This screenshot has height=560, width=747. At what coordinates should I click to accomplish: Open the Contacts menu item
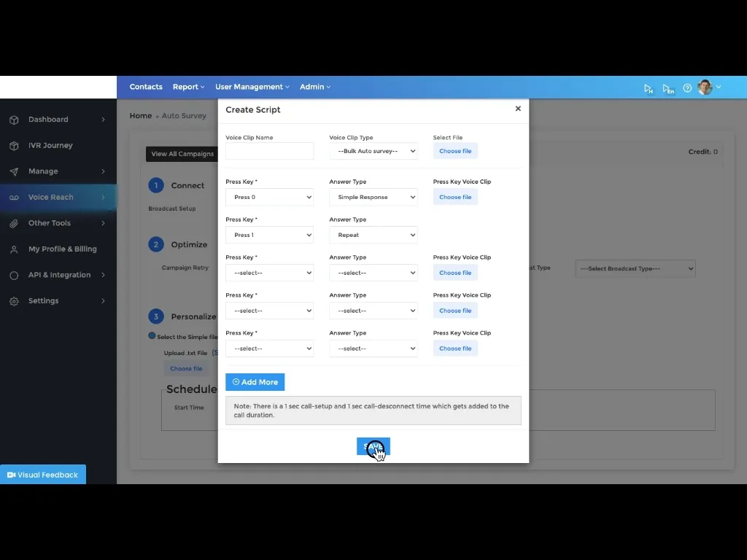pyautogui.click(x=146, y=87)
